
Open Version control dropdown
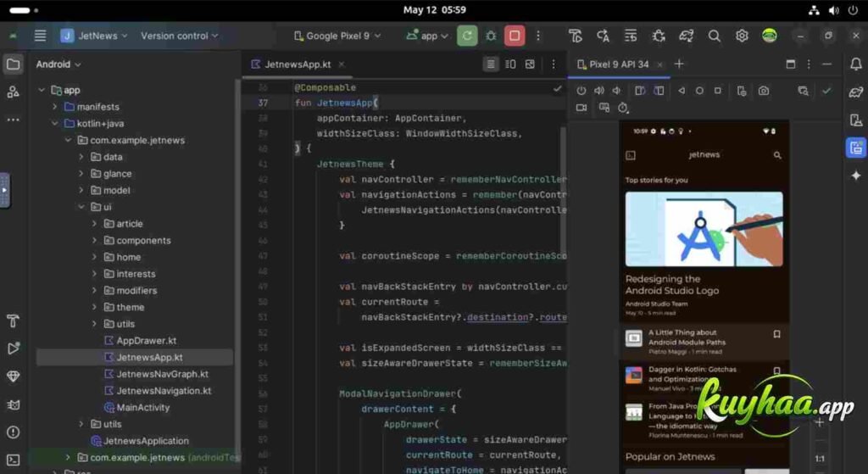coord(180,36)
